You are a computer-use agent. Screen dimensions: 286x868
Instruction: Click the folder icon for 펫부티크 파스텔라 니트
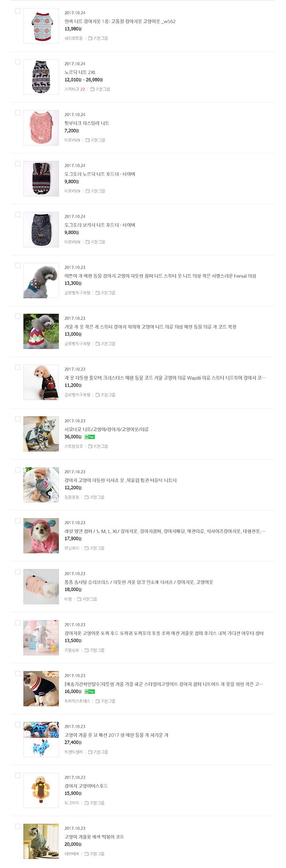[87, 140]
